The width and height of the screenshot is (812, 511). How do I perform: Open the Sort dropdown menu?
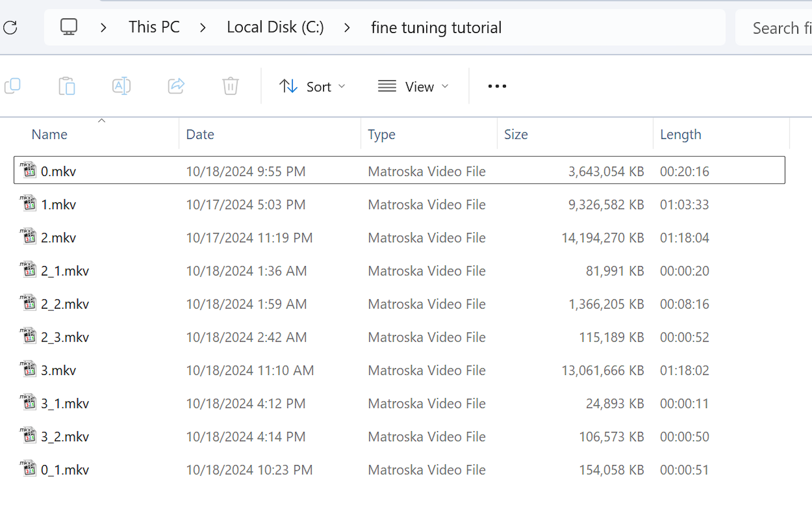312,87
